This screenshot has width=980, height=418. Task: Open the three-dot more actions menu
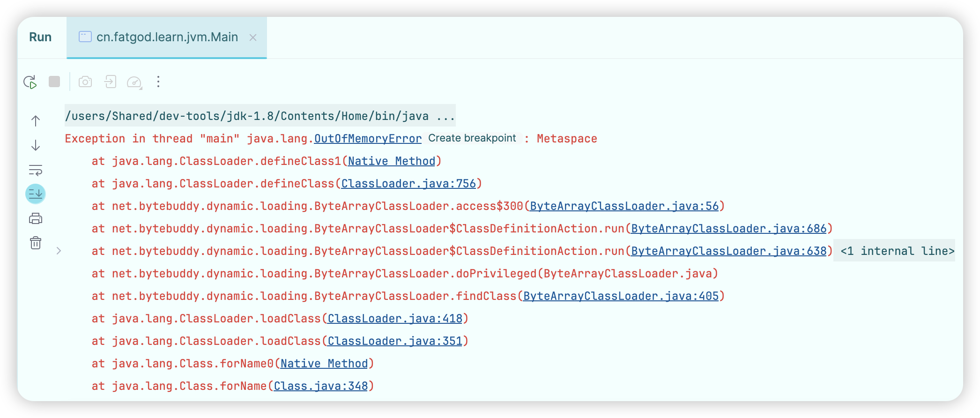[x=158, y=82]
